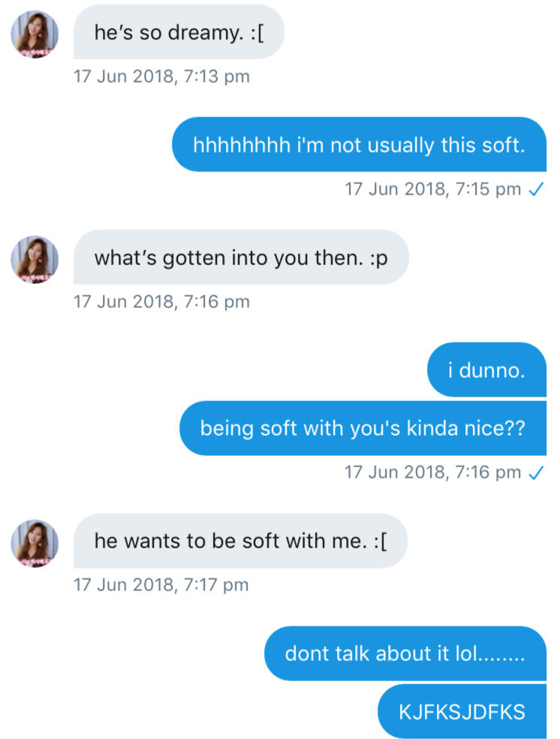Click the "??" at the end of the blue message
560x739 pixels.
point(516,429)
